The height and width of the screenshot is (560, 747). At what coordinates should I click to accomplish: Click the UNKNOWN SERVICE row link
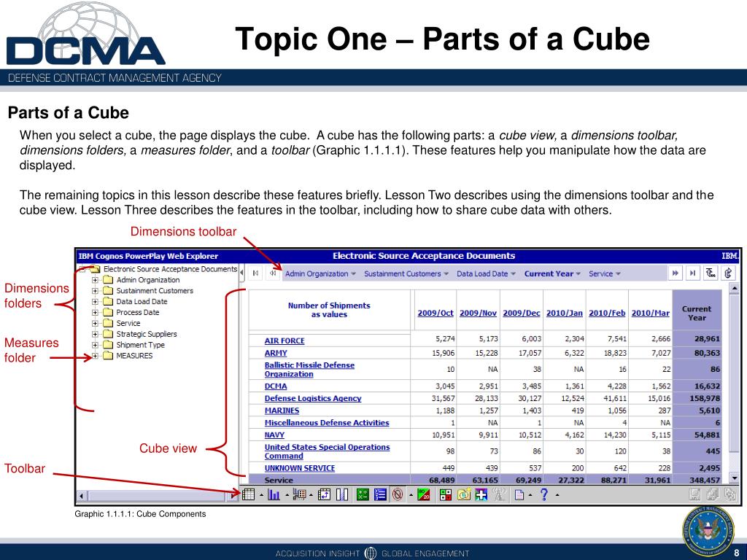tap(300, 469)
